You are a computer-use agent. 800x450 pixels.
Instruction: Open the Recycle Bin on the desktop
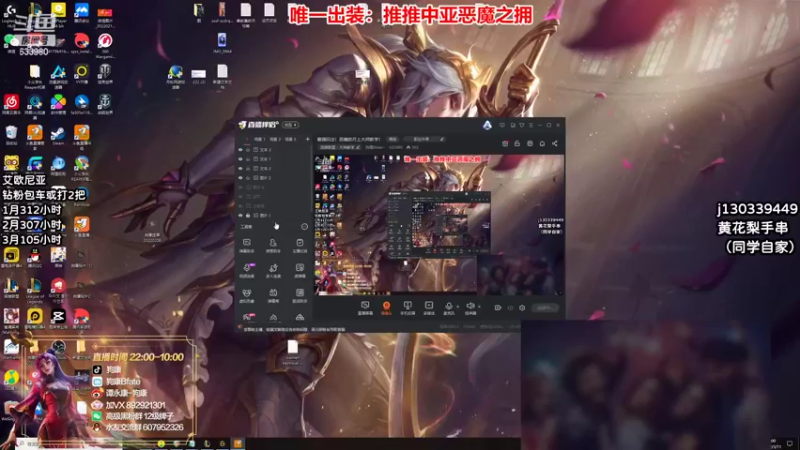11,136
